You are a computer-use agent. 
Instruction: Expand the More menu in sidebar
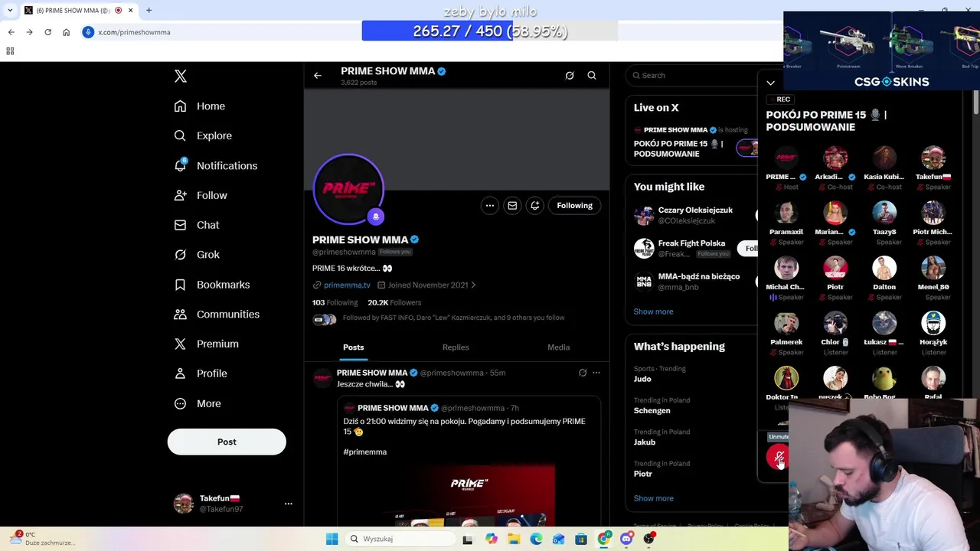(x=198, y=403)
